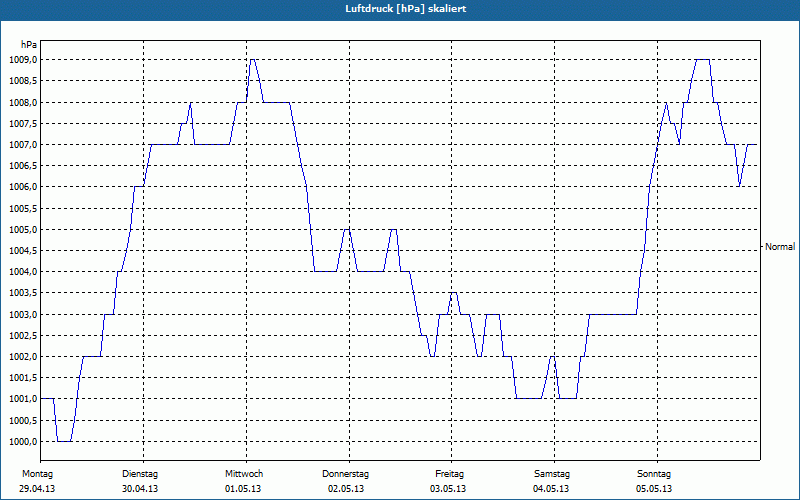Click the date 29.04.13

click(37, 489)
